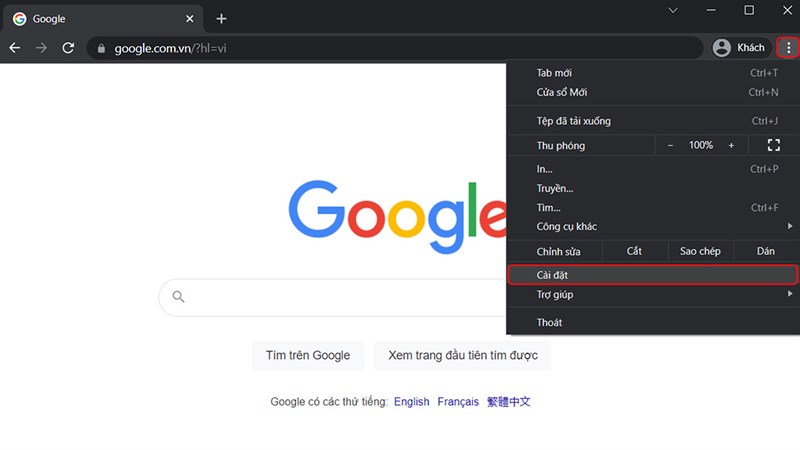
Task: Choose Tab mới from the menu
Action: pyautogui.click(x=653, y=73)
